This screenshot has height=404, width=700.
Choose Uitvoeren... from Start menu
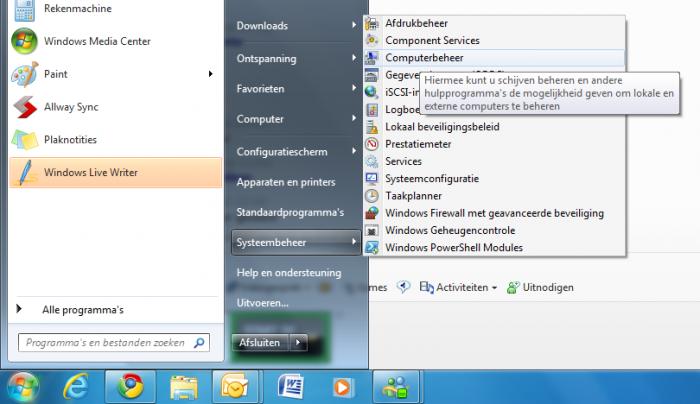click(262, 303)
